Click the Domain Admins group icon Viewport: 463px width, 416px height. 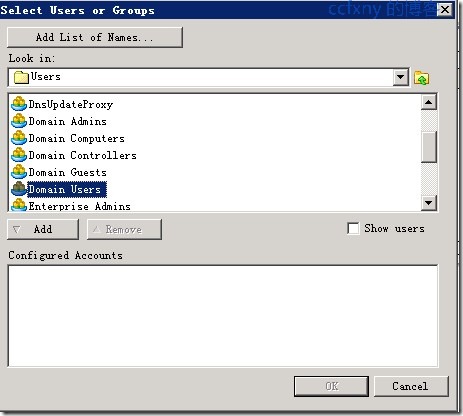[x=19, y=121]
